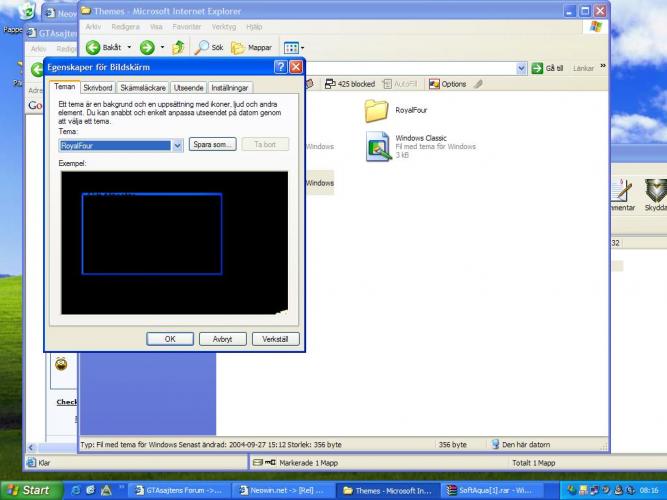This screenshot has height=500, width=667.
Task: Go up one folder level
Action: pos(179,47)
